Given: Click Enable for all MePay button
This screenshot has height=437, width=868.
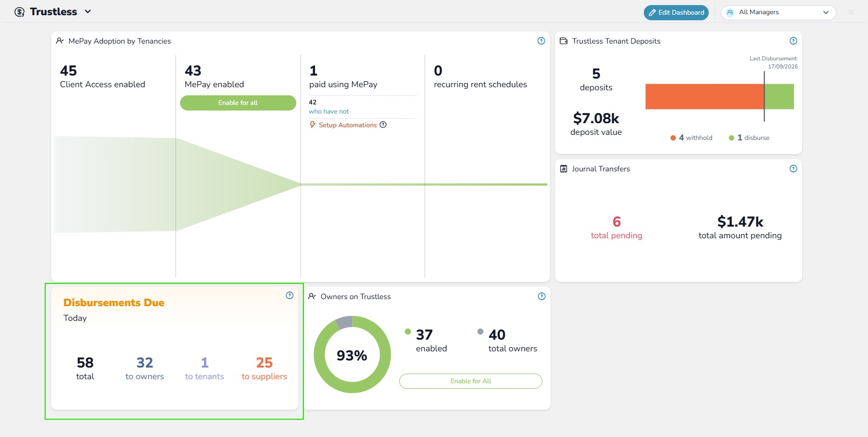Looking at the screenshot, I should coord(238,103).
